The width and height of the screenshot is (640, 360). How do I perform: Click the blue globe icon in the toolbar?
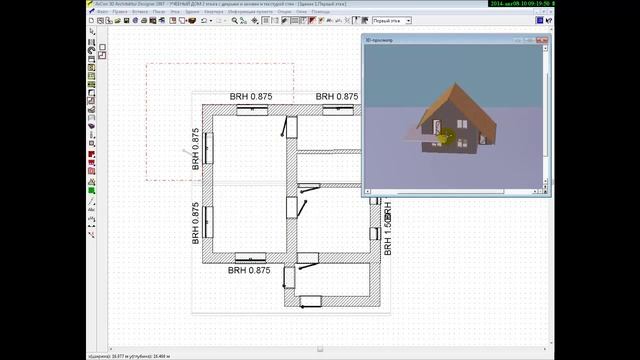[136, 20]
